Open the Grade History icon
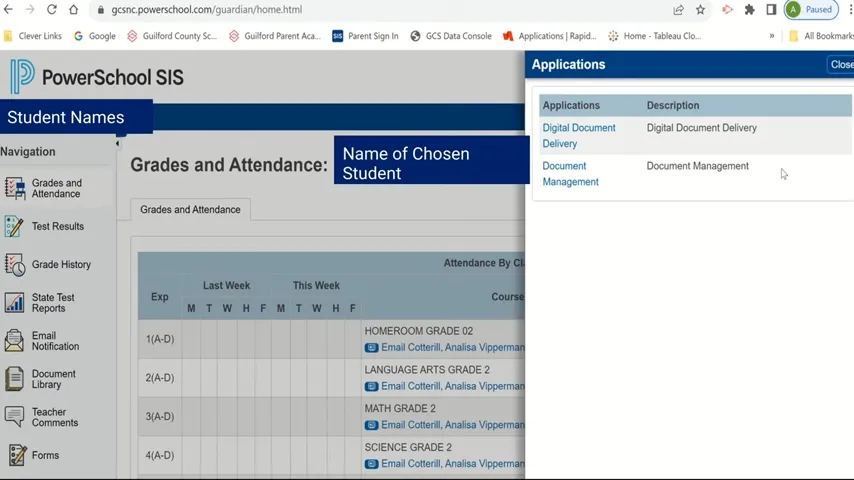This screenshot has height=480, width=854. 15,265
